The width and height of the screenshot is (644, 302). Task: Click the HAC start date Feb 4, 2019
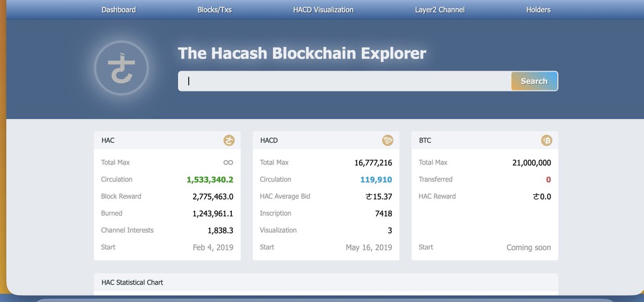pyautogui.click(x=213, y=248)
